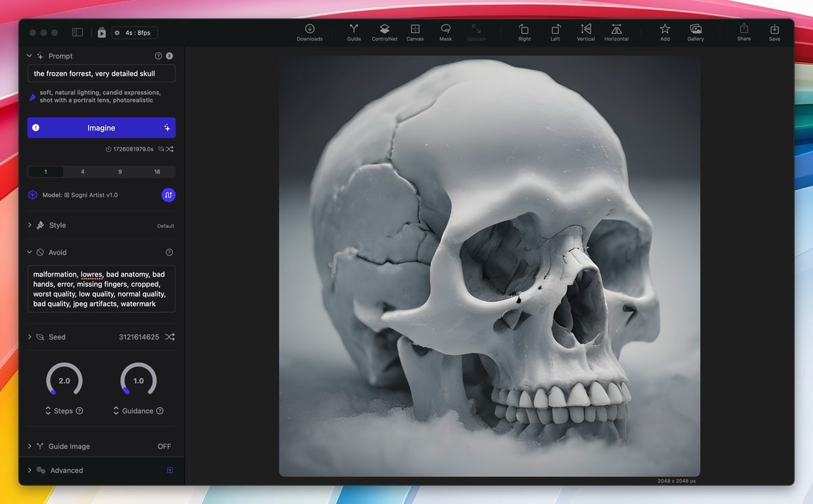This screenshot has width=813, height=504.
Task: Click the Share icon
Action: coord(744,31)
